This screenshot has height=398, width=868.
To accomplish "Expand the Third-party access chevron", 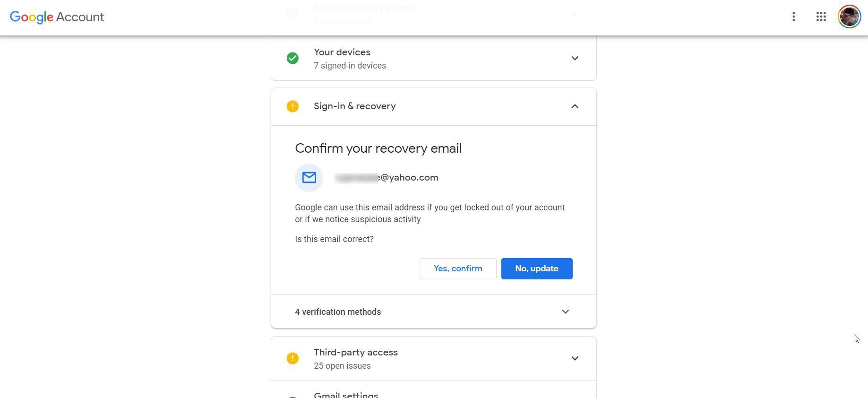I will tap(575, 358).
